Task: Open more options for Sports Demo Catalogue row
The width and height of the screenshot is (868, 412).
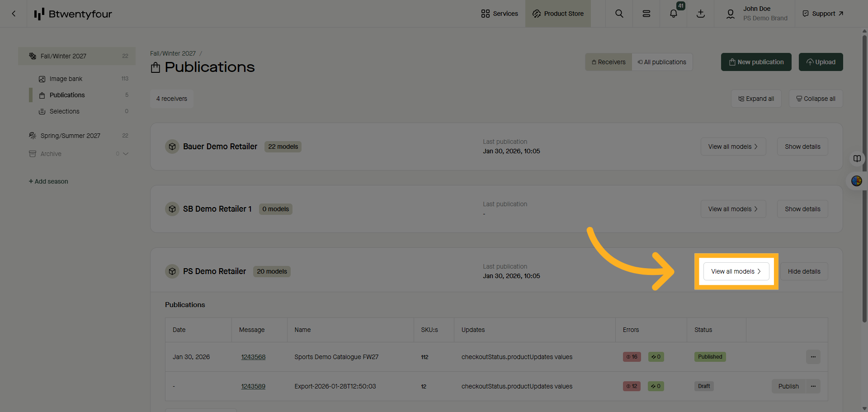Action: (x=813, y=357)
